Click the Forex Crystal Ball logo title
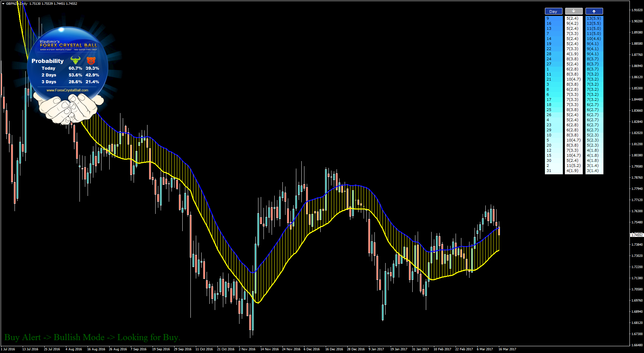Image resolution: width=644 pixels, height=353 pixels. tap(68, 45)
